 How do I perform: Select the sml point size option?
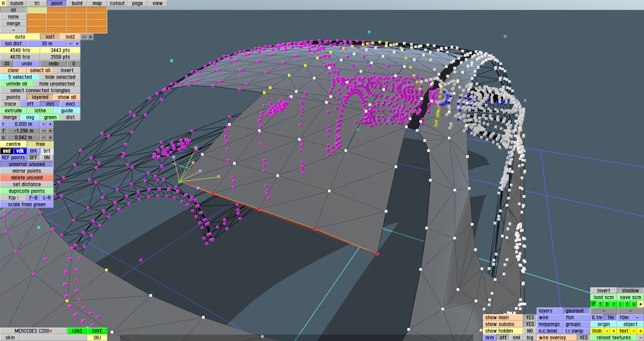click(x=517, y=338)
